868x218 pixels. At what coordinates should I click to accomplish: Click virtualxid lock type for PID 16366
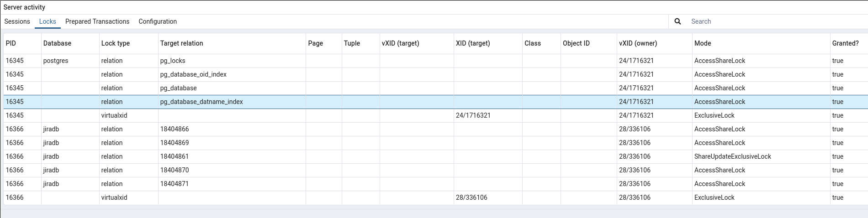coord(128,197)
